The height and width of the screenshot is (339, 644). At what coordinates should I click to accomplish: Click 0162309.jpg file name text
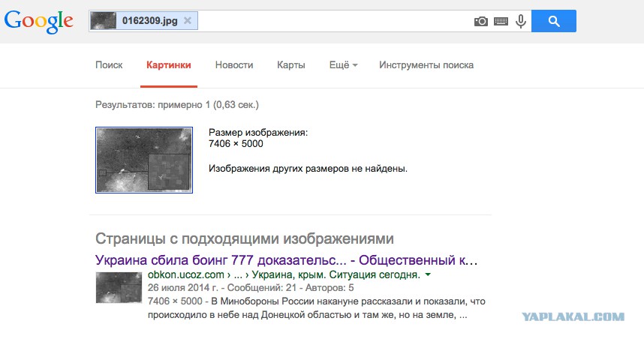pos(150,20)
